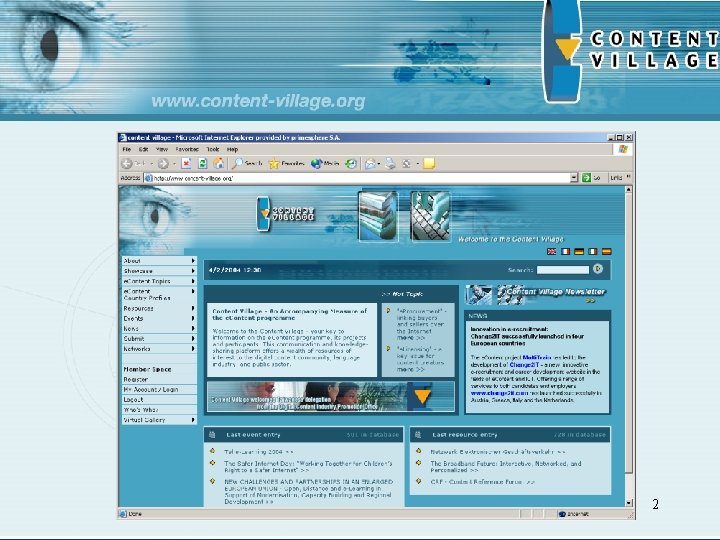The height and width of the screenshot is (540, 720).
Task: Click the Refresh page icon
Action: click(202, 163)
